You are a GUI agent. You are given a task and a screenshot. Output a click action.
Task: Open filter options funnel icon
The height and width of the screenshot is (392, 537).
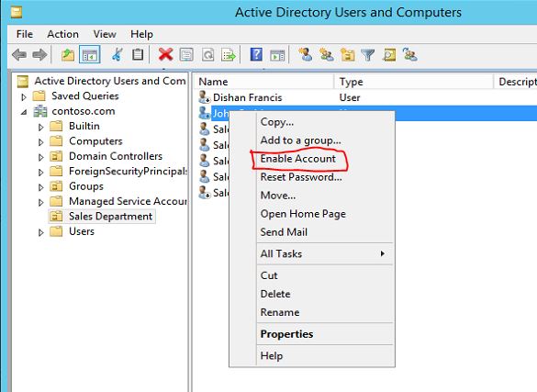coord(368,54)
